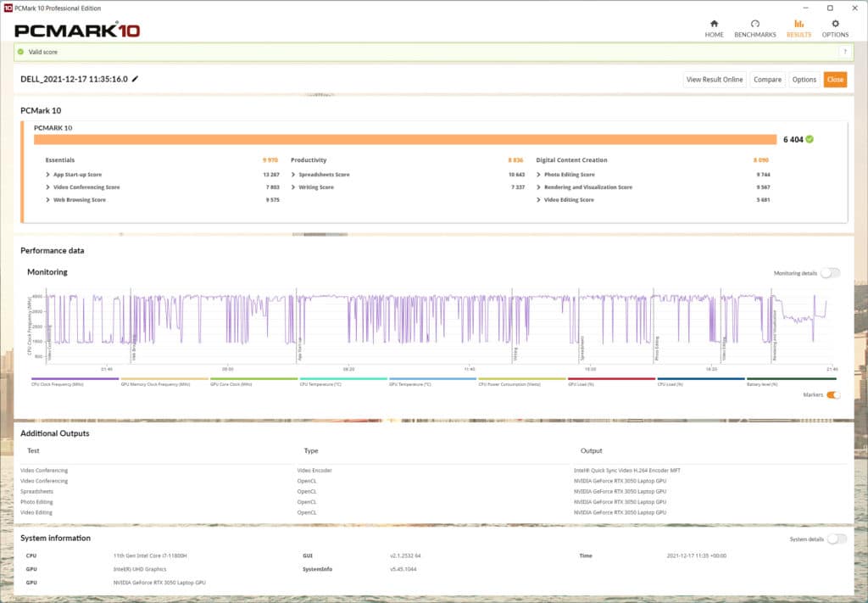The height and width of the screenshot is (603, 868).
Task: Click the App Start-up marker line in chart
Action: (x=296, y=326)
